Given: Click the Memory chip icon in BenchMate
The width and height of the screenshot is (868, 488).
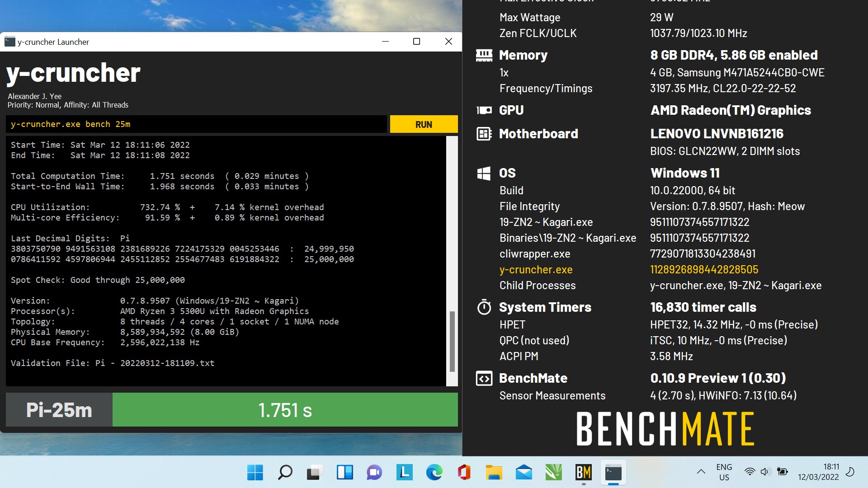Looking at the screenshot, I should pyautogui.click(x=484, y=55).
